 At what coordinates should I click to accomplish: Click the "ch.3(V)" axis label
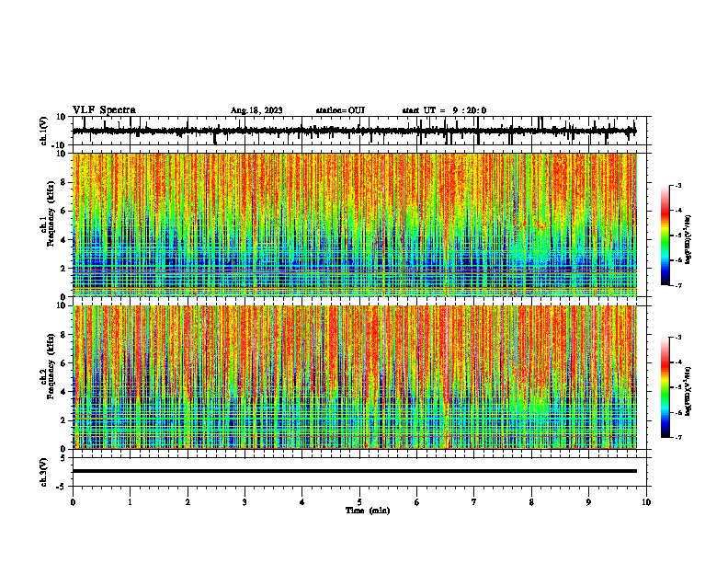pyautogui.click(x=44, y=473)
